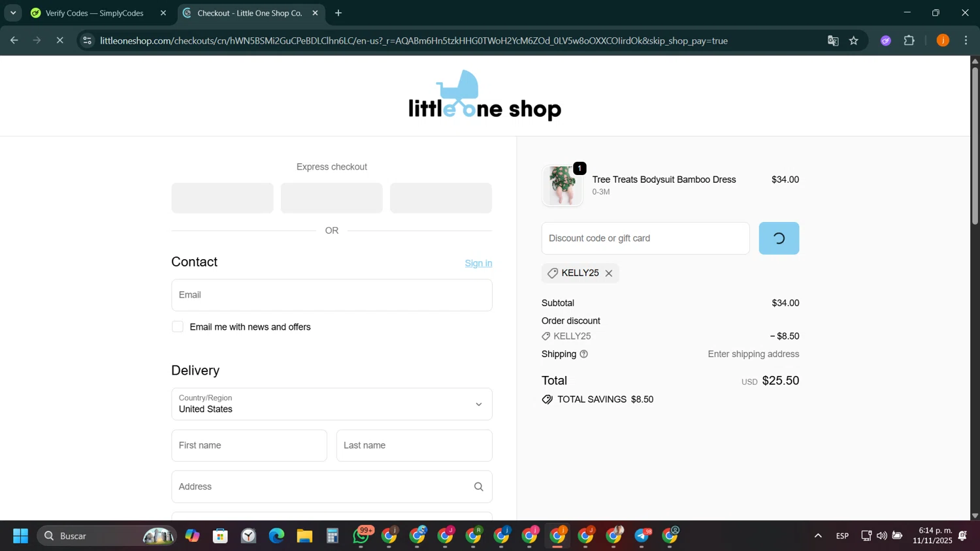Image resolution: width=980 pixels, height=551 pixels.
Task: Click the address search magnifier icon
Action: pyautogui.click(x=479, y=487)
